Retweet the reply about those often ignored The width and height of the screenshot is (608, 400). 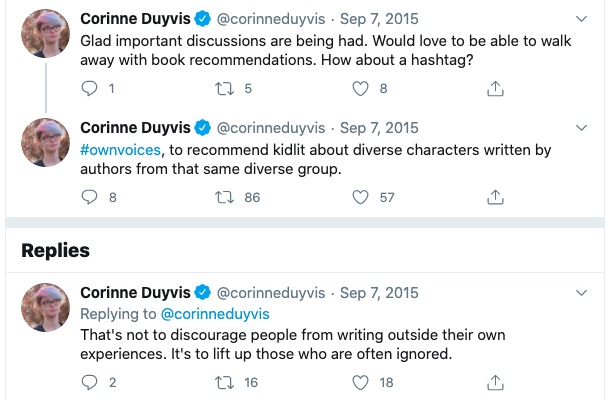(x=226, y=382)
